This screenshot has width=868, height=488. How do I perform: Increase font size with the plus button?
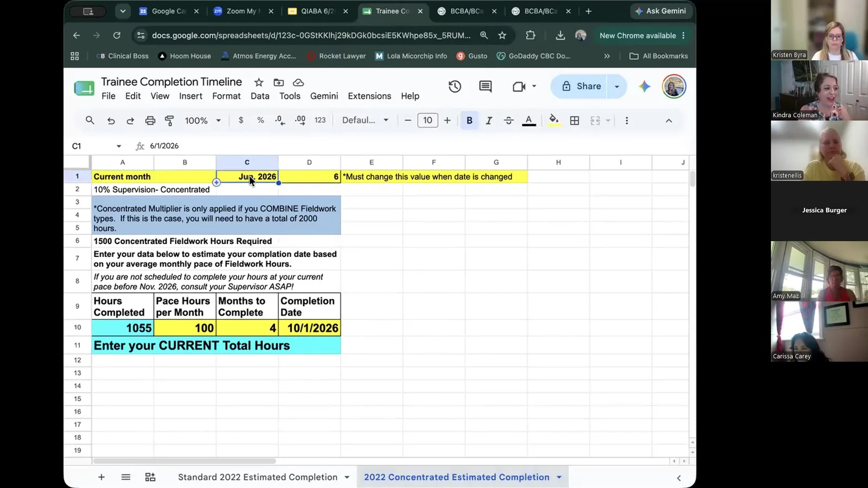[x=447, y=120]
